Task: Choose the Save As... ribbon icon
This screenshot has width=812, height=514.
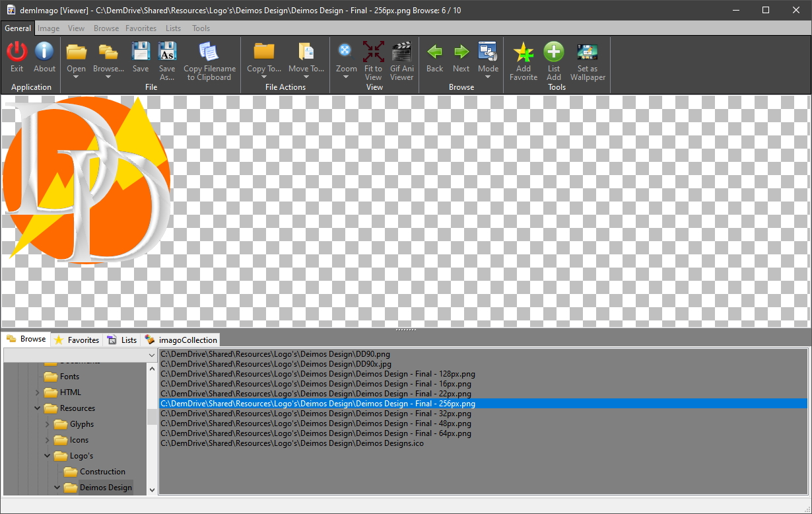Action: (x=167, y=52)
